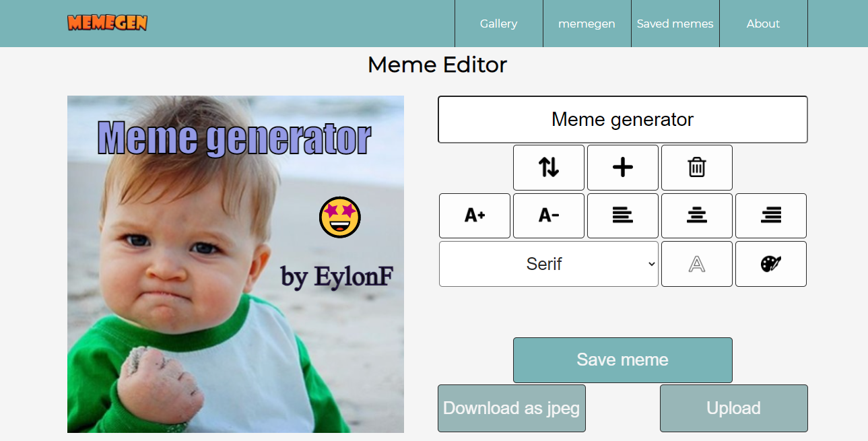The height and width of the screenshot is (441, 868).
Task: Open the About page
Action: click(764, 24)
